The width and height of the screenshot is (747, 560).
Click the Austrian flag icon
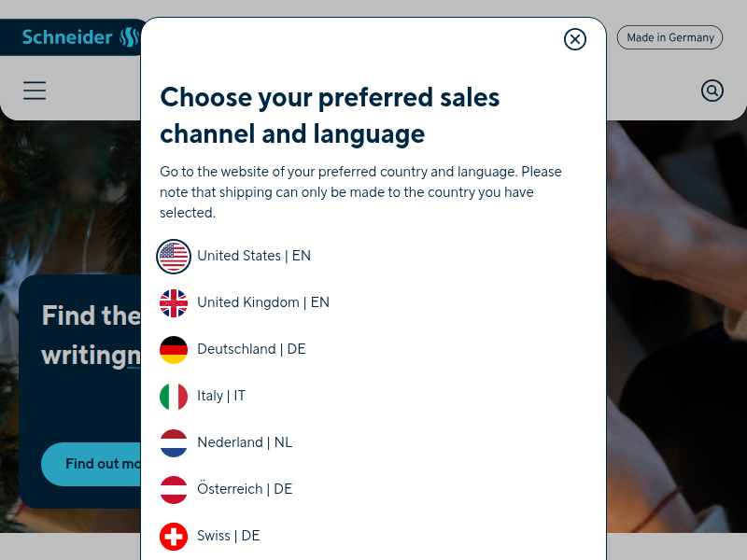(x=174, y=489)
